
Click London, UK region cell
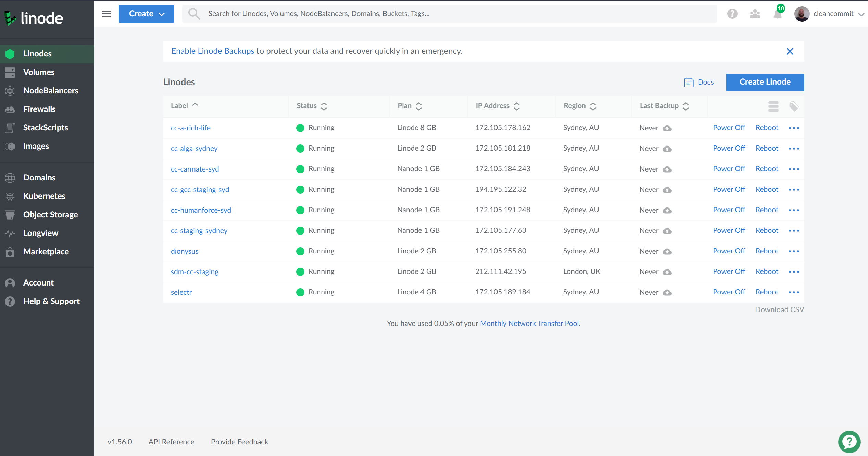582,271
